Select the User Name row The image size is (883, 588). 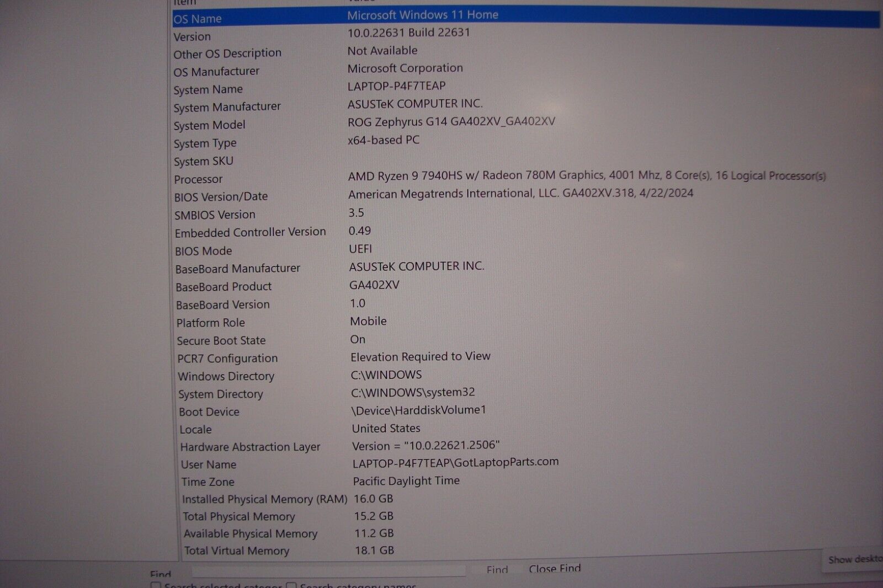coord(526,464)
